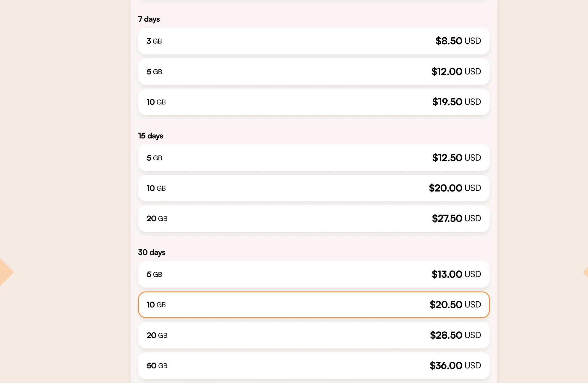Click the $36.00 USD price
This screenshot has height=383, width=588.
pos(455,366)
